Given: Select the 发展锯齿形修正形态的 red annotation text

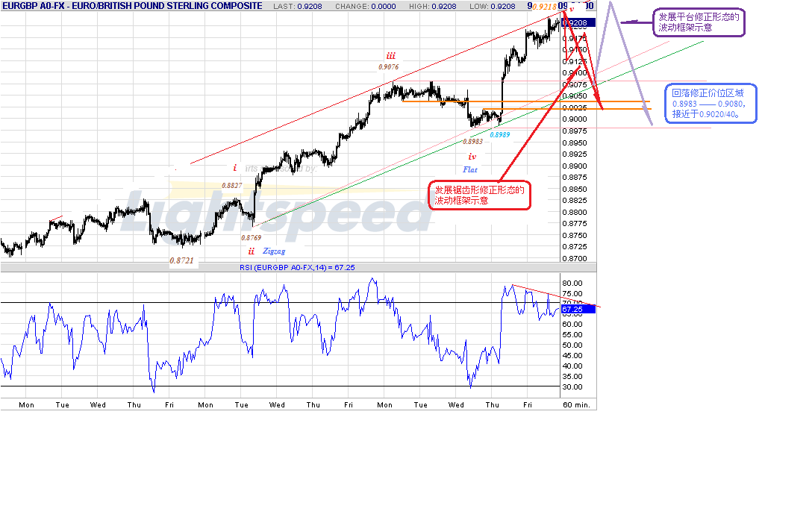Looking at the screenshot, I should click(x=480, y=190).
